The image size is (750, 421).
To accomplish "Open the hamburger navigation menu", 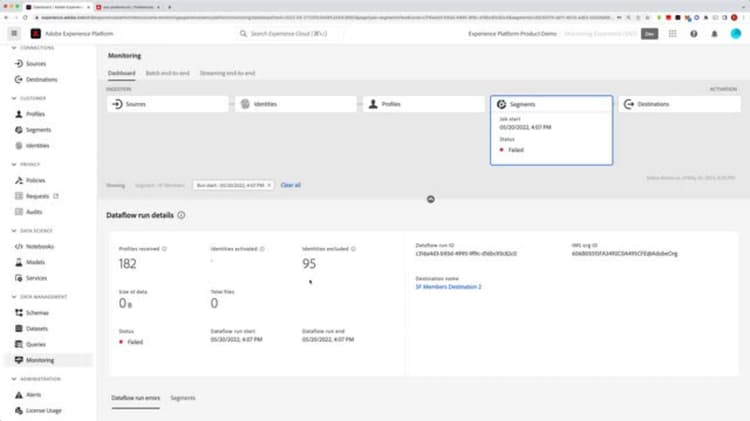I will coord(14,33).
